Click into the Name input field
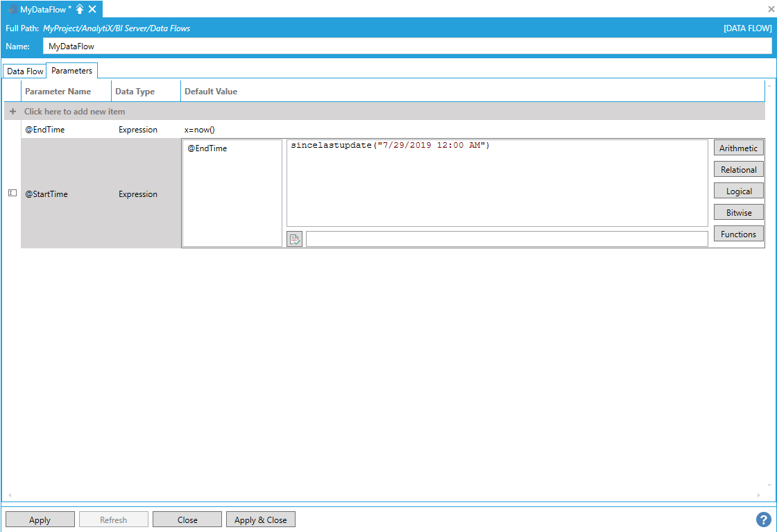The width and height of the screenshot is (777, 532). click(407, 46)
